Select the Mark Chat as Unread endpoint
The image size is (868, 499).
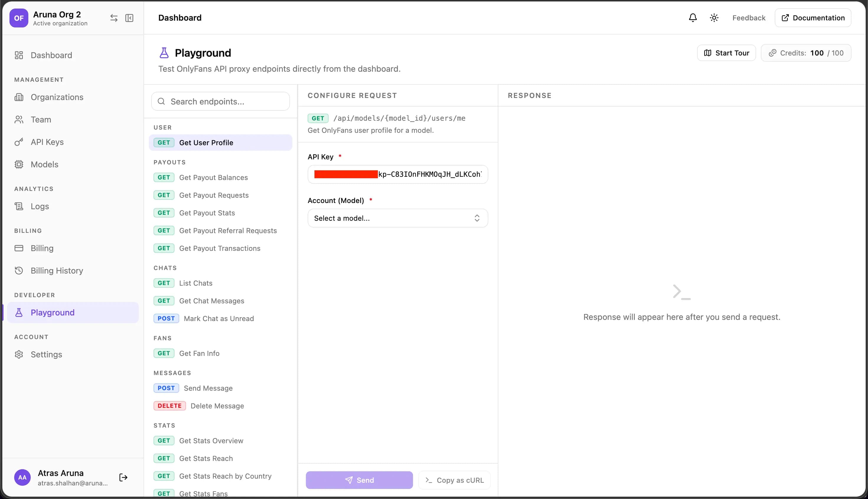click(x=221, y=319)
